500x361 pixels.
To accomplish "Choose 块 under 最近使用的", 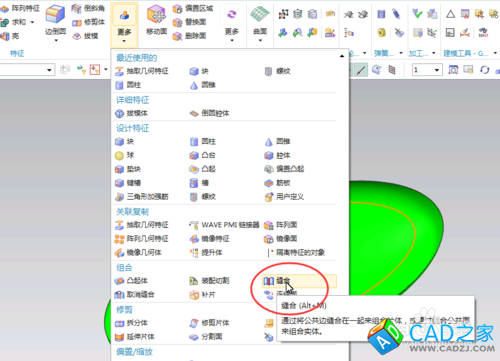I will (199, 71).
